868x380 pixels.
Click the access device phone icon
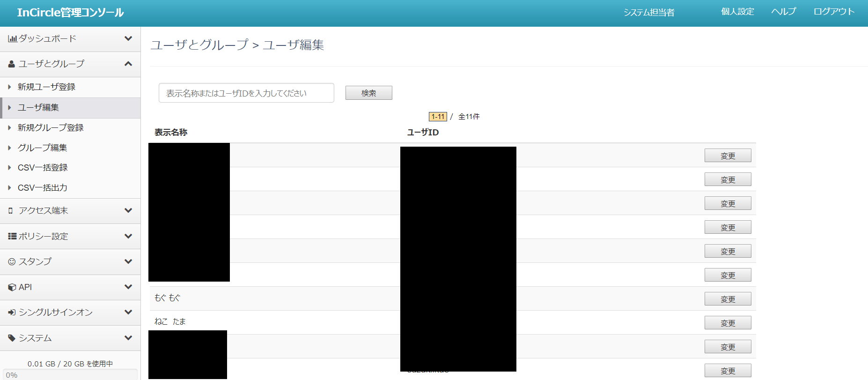pyautogui.click(x=11, y=211)
